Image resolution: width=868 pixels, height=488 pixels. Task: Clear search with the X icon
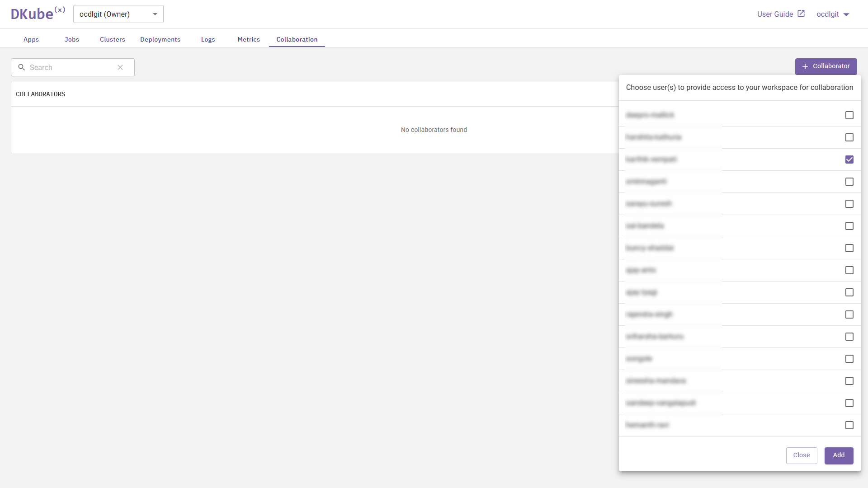pos(120,67)
